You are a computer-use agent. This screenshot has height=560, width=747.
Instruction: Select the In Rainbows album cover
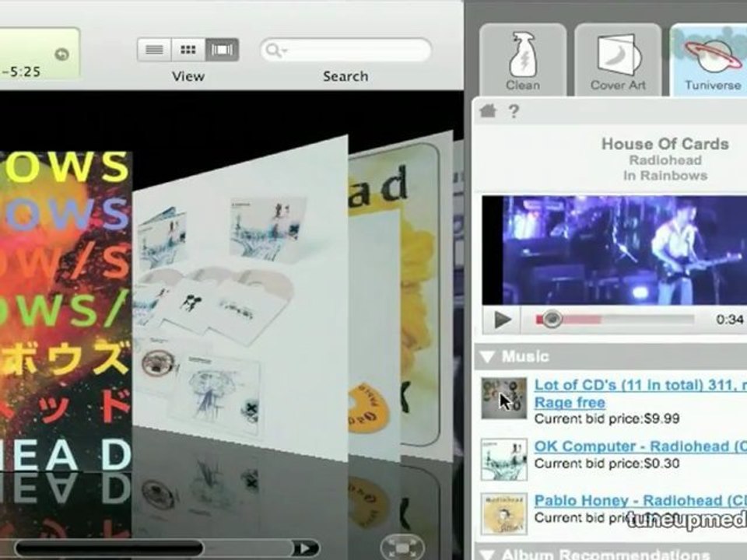[65, 310]
